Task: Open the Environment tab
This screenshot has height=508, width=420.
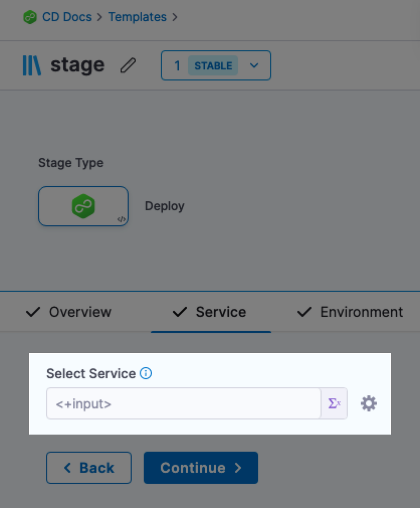Action: point(350,312)
